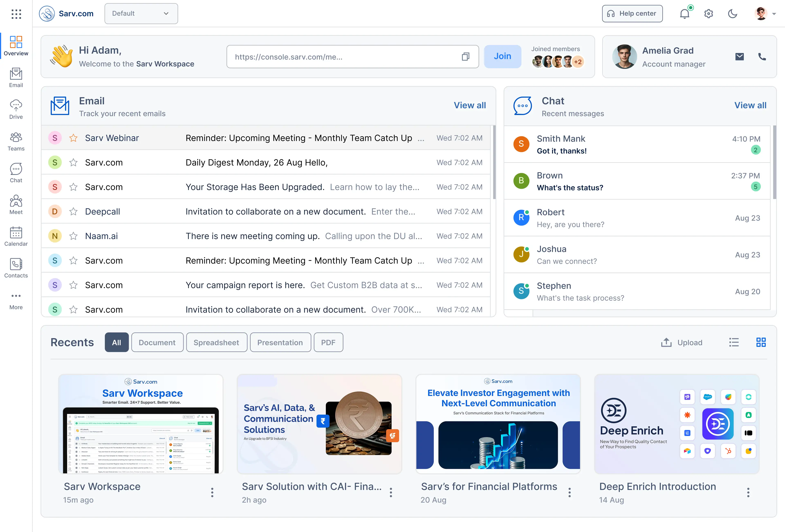The width and height of the screenshot is (785, 532).
Task: Star the Deepcall email
Action: [73, 212]
